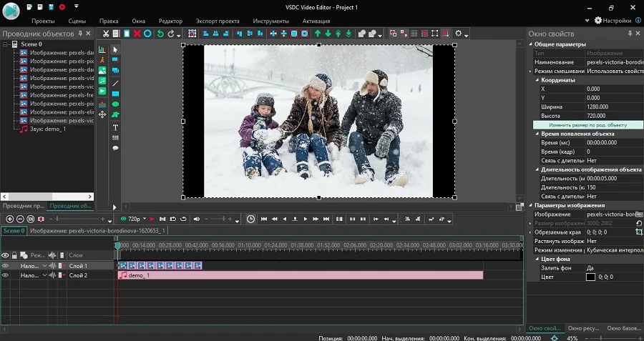The width and height of the screenshot is (644, 341).
Task: Select the green ellipse shape tool
Action: pos(115,104)
